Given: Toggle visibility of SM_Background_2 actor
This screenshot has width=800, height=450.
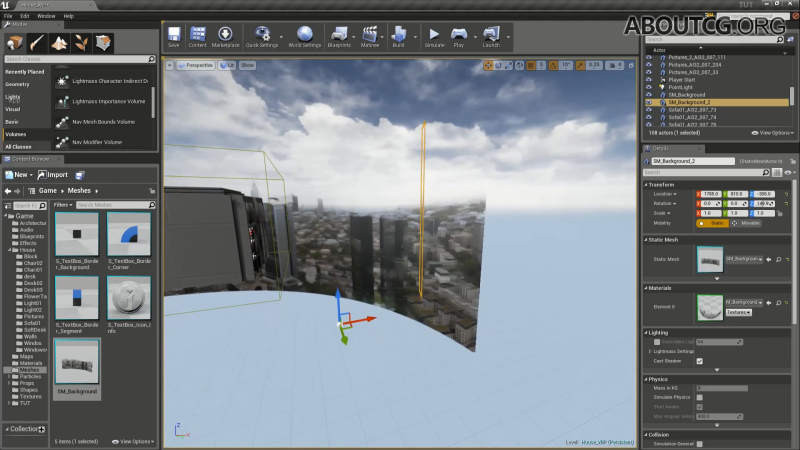Looking at the screenshot, I should [x=649, y=103].
